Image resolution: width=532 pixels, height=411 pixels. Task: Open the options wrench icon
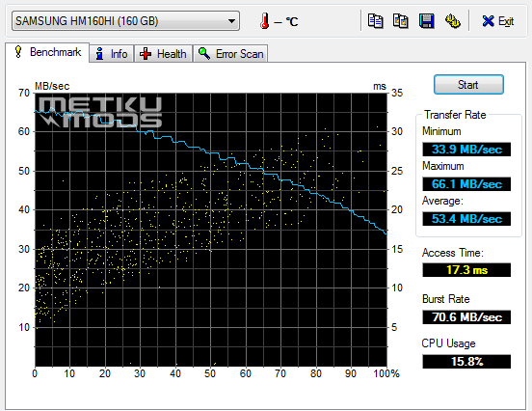(453, 21)
